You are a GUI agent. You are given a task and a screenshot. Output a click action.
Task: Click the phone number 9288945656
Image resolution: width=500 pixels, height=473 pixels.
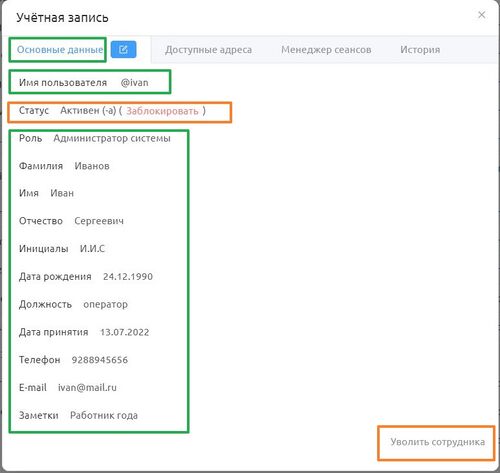point(100,360)
